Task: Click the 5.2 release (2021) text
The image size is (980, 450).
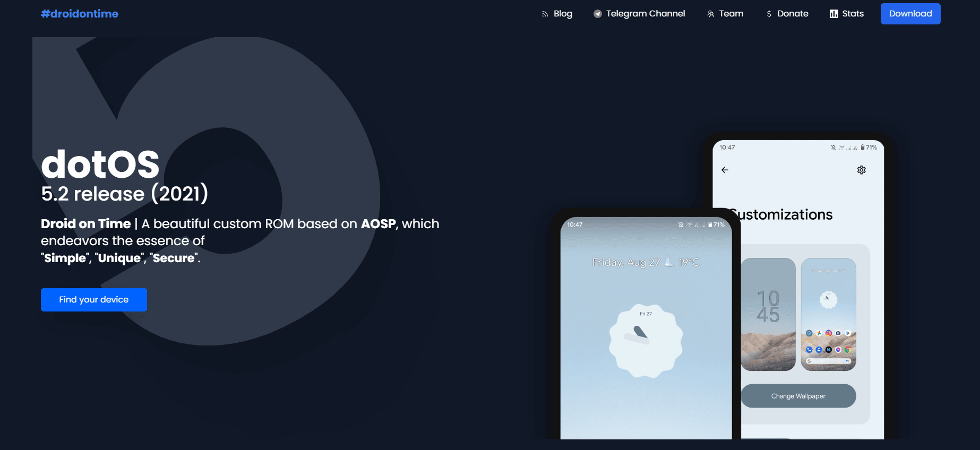Action: [x=125, y=194]
